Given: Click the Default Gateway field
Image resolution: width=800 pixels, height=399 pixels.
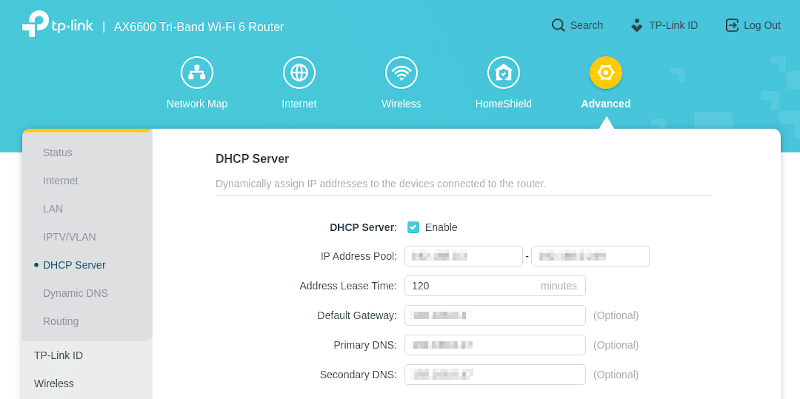Looking at the screenshot, I should coord(495,315).
